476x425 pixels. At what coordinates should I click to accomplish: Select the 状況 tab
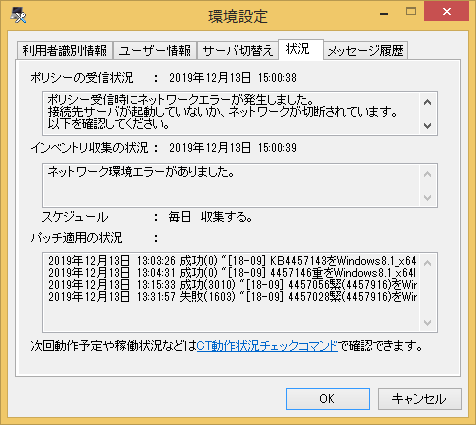[x=301, y=49]
